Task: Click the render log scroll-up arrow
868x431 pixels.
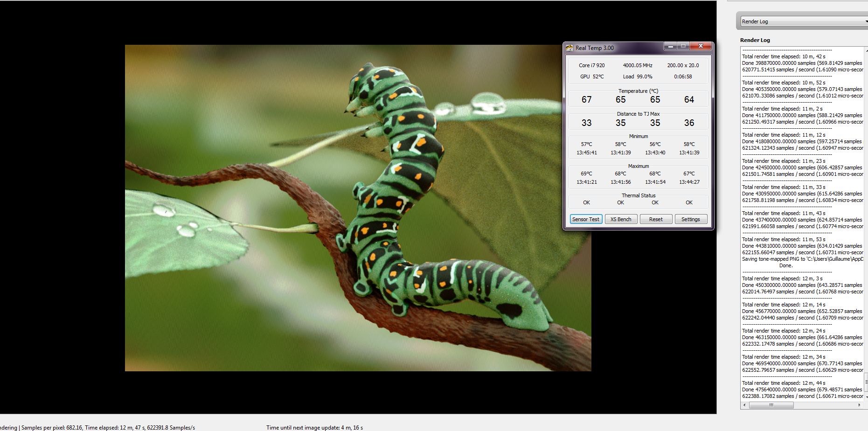Action: click(866, 50)
